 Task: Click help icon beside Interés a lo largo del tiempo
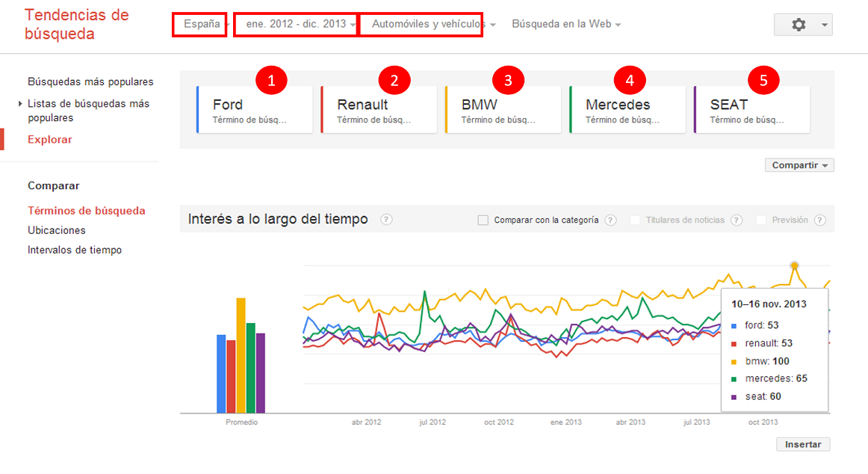click(386, 220)
